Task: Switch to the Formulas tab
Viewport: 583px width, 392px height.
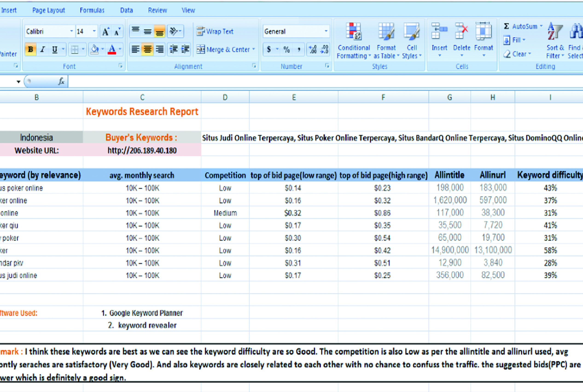Action: pos(92,10)
